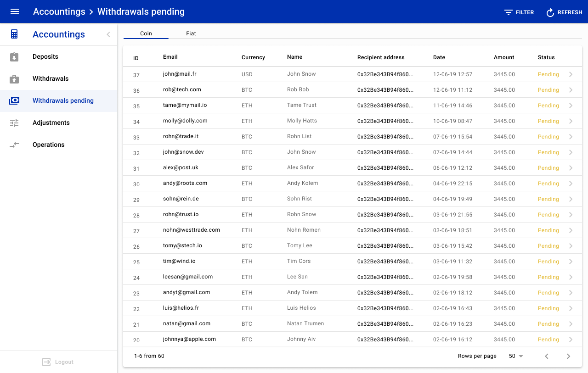This screenshot has height=373, width=588.
Task: Click the Adjustments sliders icon
Action: 14,123
